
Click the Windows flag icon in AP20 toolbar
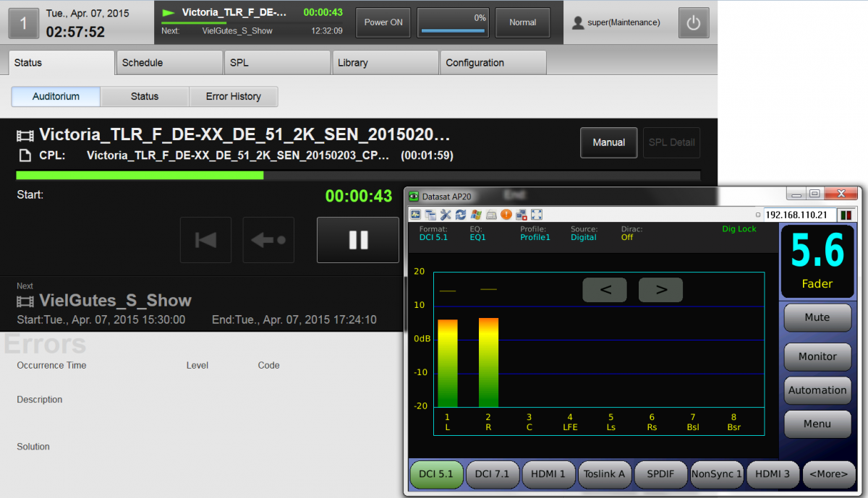(x=475, y=215)
